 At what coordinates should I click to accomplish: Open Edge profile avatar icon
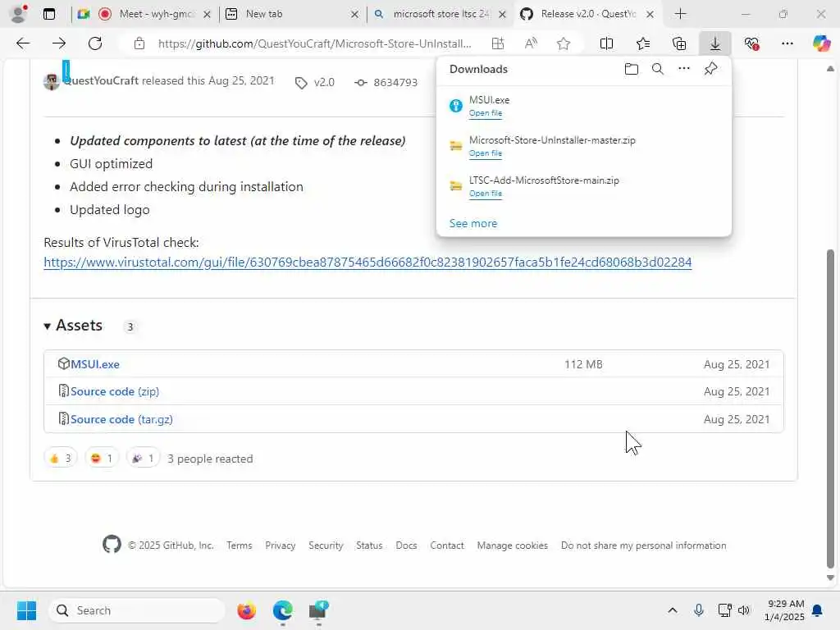click(19, 13)
